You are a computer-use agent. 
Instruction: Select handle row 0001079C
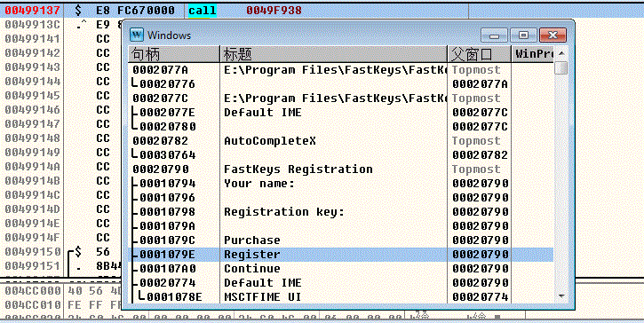(341, 240)
